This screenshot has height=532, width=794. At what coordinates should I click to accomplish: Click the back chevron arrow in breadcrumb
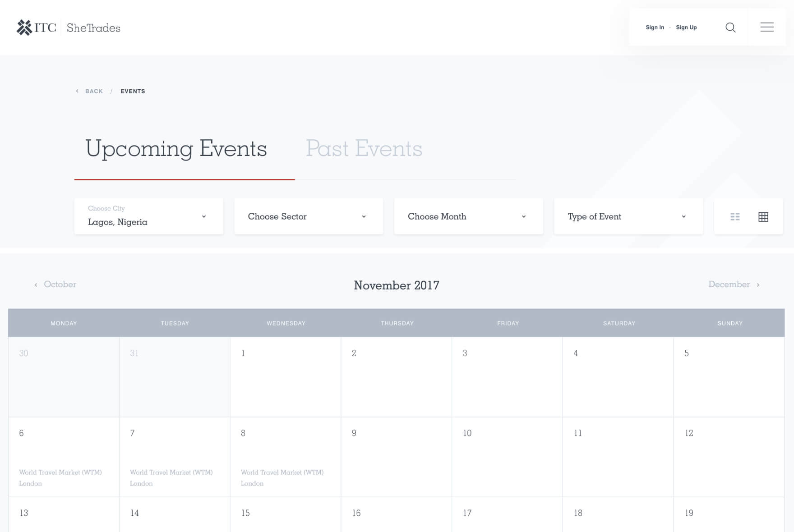[77, 91]
